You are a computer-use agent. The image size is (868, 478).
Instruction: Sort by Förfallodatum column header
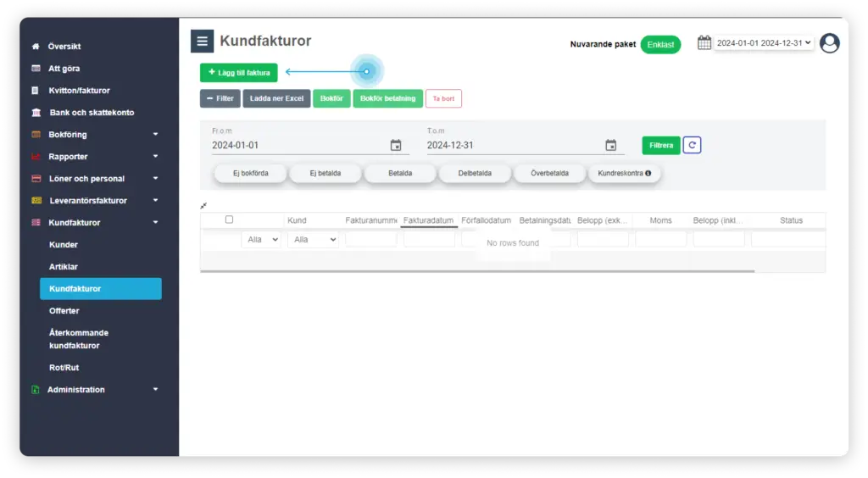click(486, 220)
